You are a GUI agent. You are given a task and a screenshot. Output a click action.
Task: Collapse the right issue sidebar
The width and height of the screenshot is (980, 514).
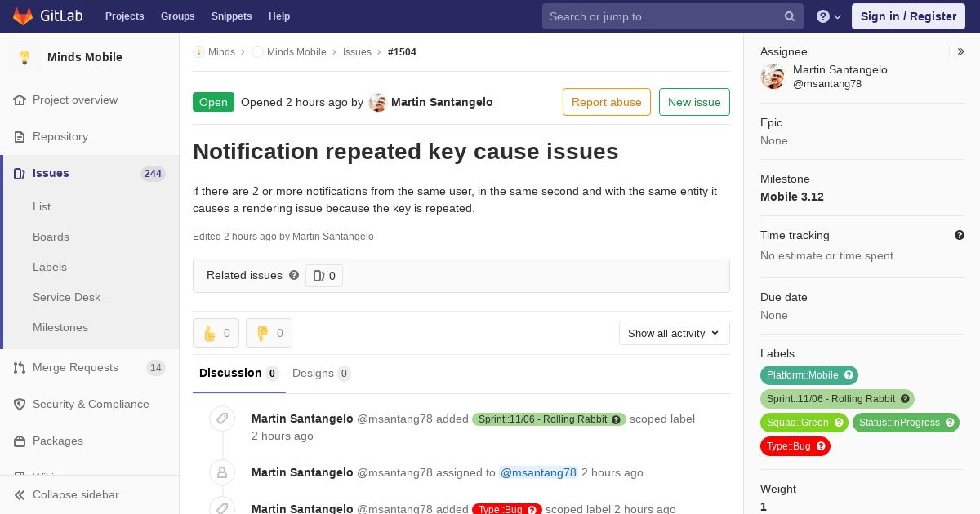tap(960, 51)
